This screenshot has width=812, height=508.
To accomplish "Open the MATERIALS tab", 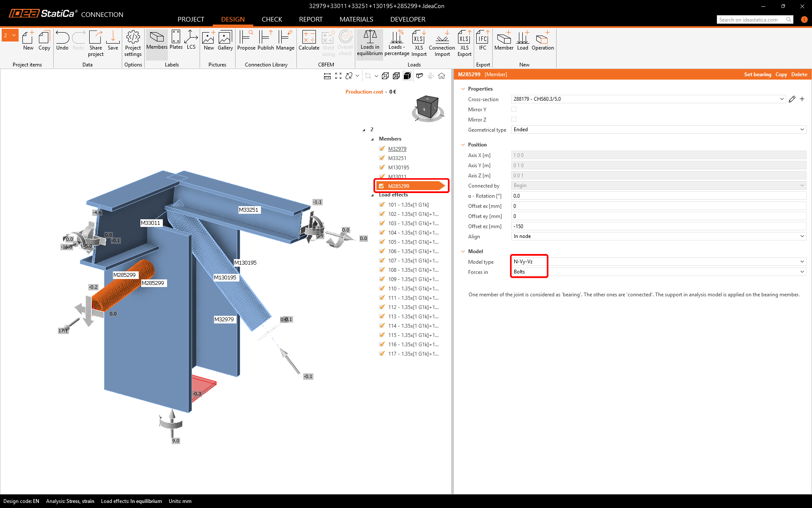I will click(x=356, y=19).
